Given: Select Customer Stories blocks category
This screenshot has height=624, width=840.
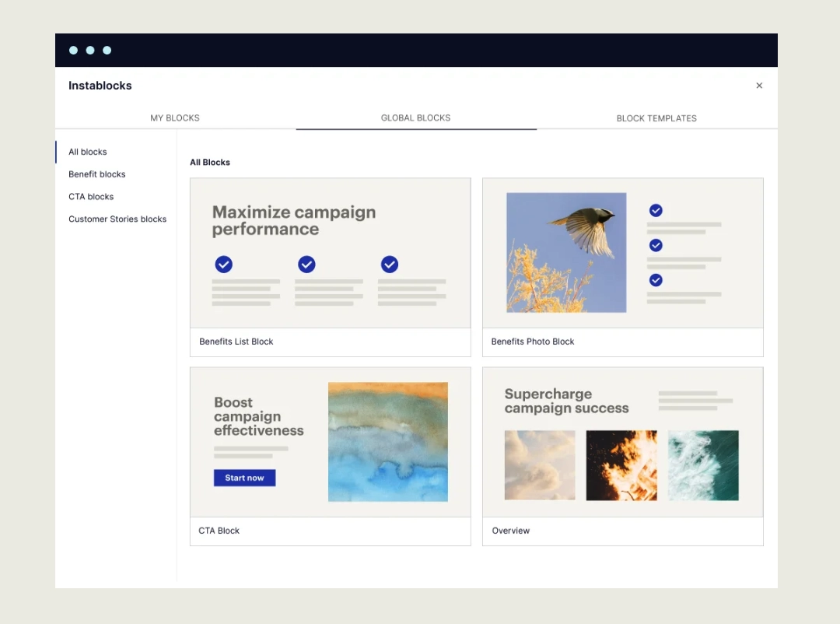Looking at the screenshot, I should pos(117,219).
